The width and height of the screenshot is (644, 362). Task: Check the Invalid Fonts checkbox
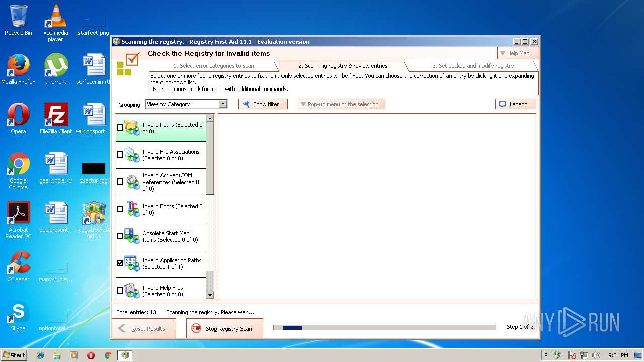click(x=120, y=209)
